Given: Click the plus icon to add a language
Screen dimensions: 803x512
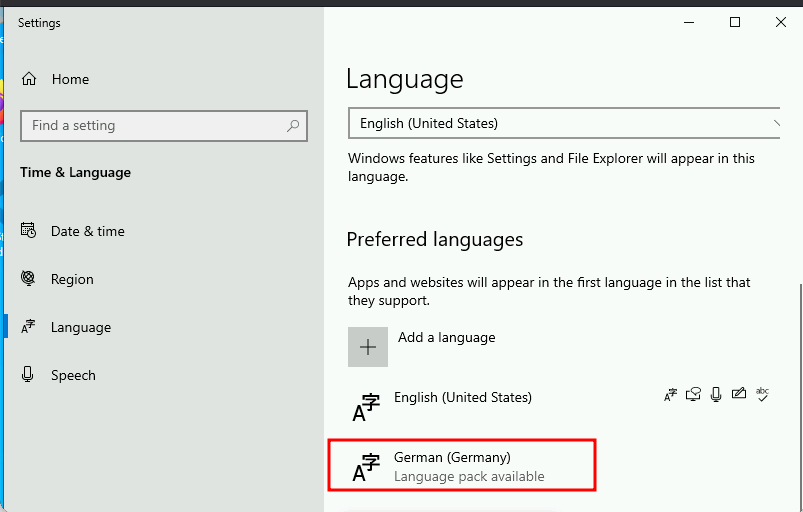Looking at the screenshot, I should pos(368,347).
